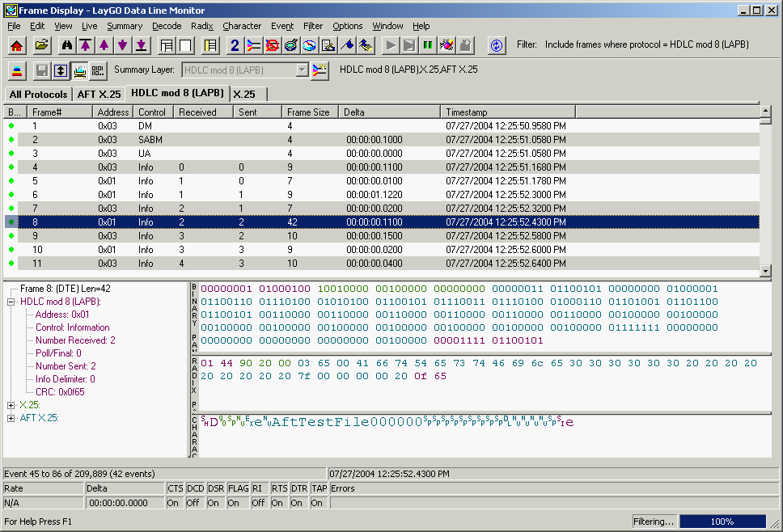The height and width of the screenshot is (532, 783).
Task: Open the Decode menu
Action: pos(167,26)
